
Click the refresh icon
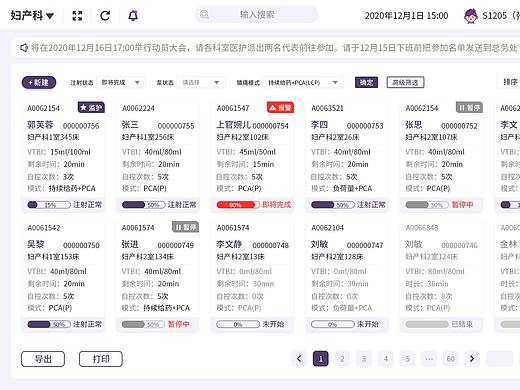click(105, 15)
